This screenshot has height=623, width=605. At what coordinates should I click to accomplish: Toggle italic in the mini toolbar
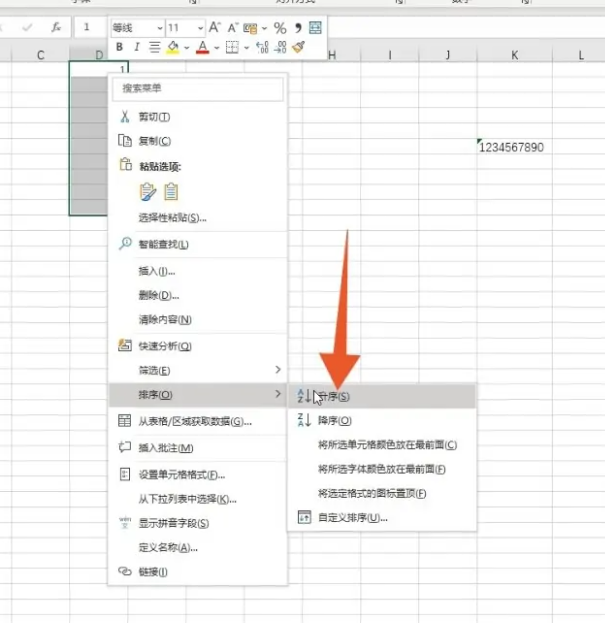(x=137, y=47)
